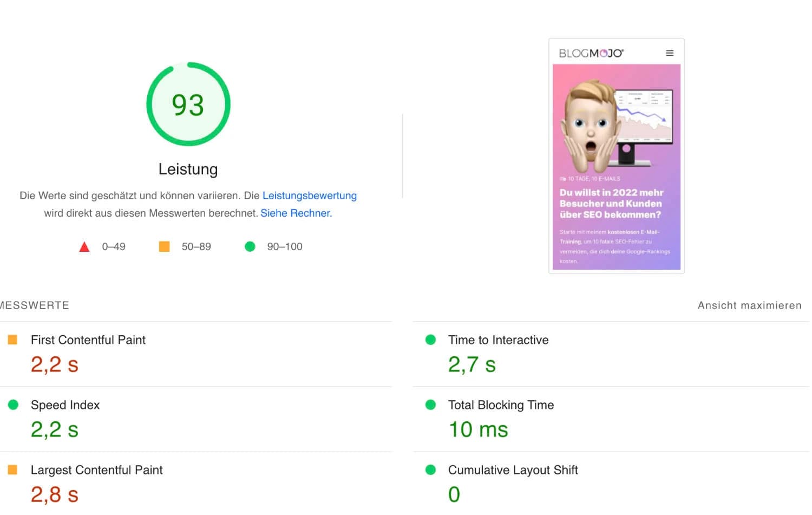Click the BLOGMOJO logo in the preview
The width and height of the screenshot is (812, 515).
coord(592,53)
